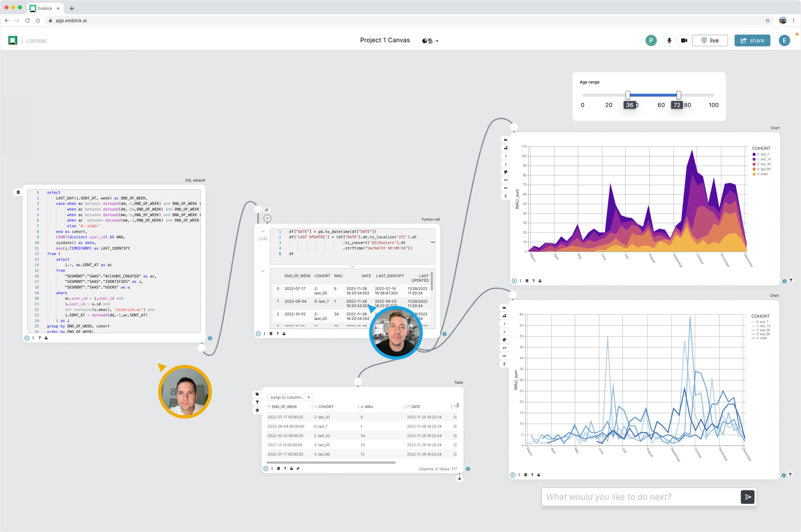Choose chart type icon on bottom chart
Image resolution: width=801 pixels, height=532 pixels.
(x=504, y=308)
